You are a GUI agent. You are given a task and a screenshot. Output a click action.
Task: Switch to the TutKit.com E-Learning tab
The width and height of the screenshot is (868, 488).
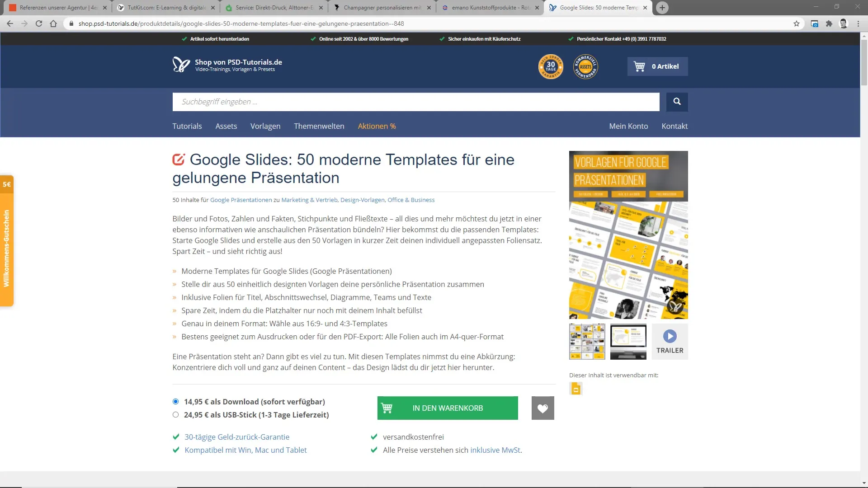(x=166, y=8)
